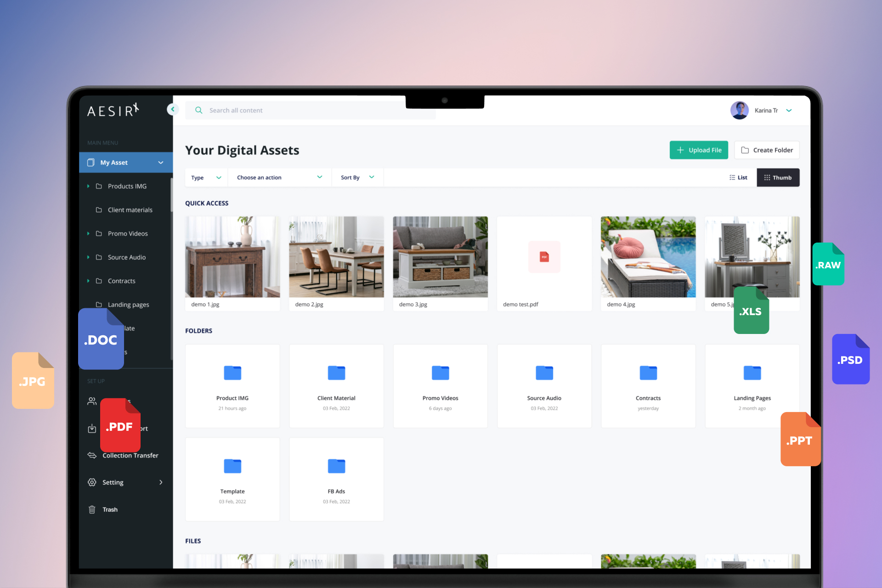Screen dimensions: 882x588
Task: Select Client materials in the sidebar
Action: pos(130,210)
